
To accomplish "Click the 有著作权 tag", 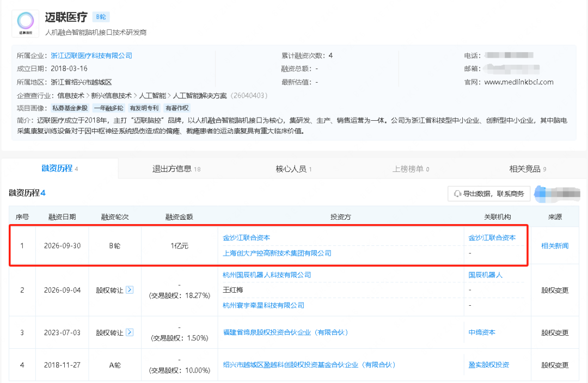I will click(x=177, y=108).
